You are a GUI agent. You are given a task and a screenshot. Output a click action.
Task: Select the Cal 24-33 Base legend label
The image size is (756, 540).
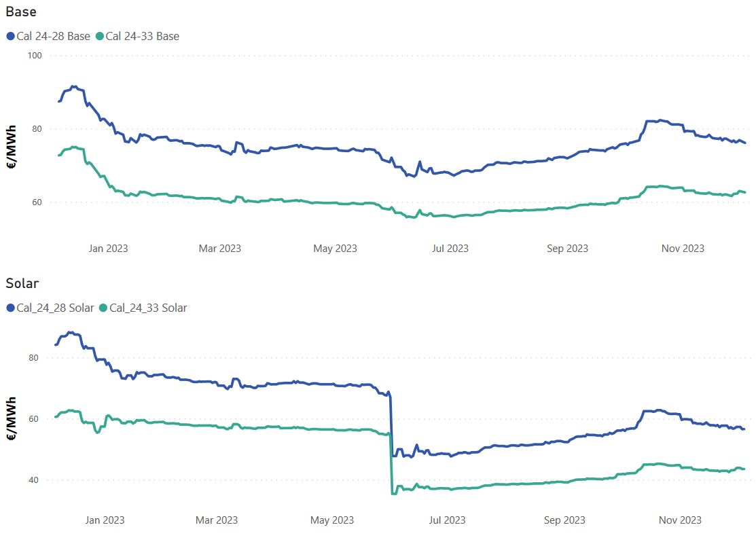click(x=142, y=37)
